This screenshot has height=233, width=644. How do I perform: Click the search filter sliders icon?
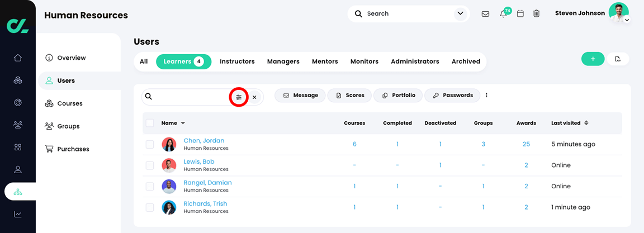coord(239,97)
